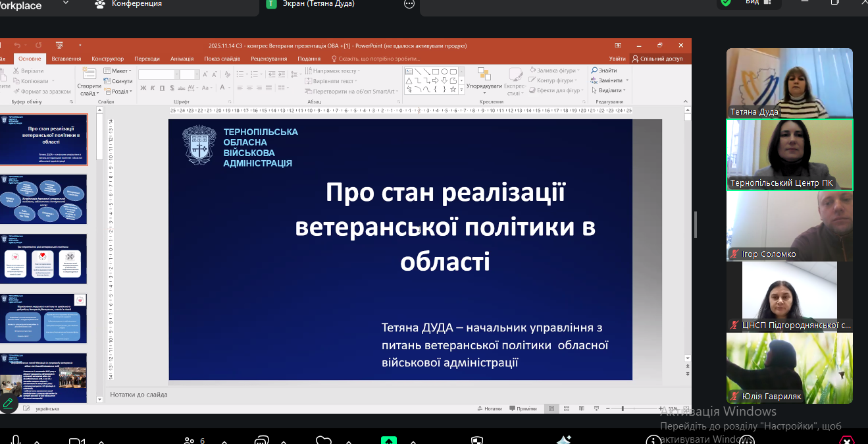The width and height of the screenshot is (868, 444).
Task: Click the Replace (Замінити) button
Action: (609, 80)
